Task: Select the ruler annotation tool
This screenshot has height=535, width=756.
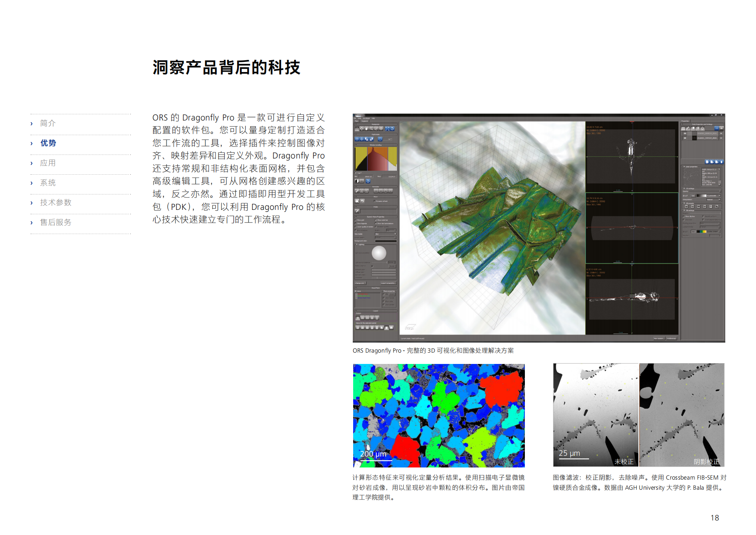Action: [x=357, y=191]
